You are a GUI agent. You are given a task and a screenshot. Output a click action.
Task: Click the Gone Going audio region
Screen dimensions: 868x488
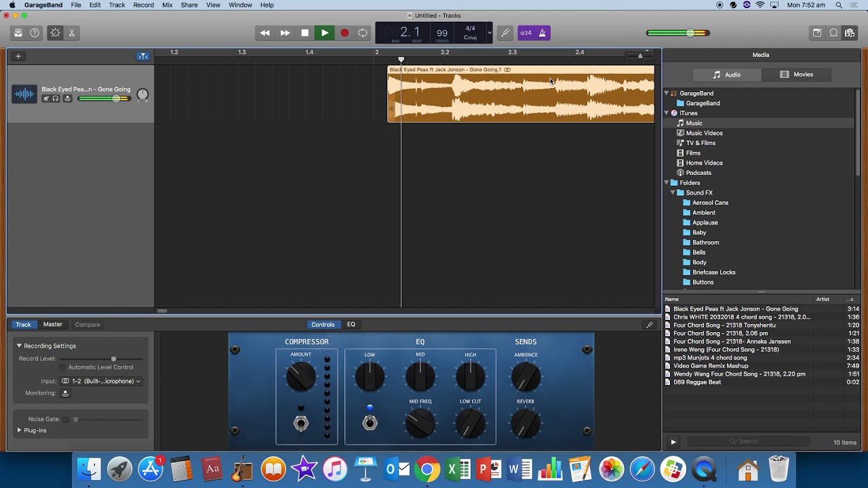point(521,94)
